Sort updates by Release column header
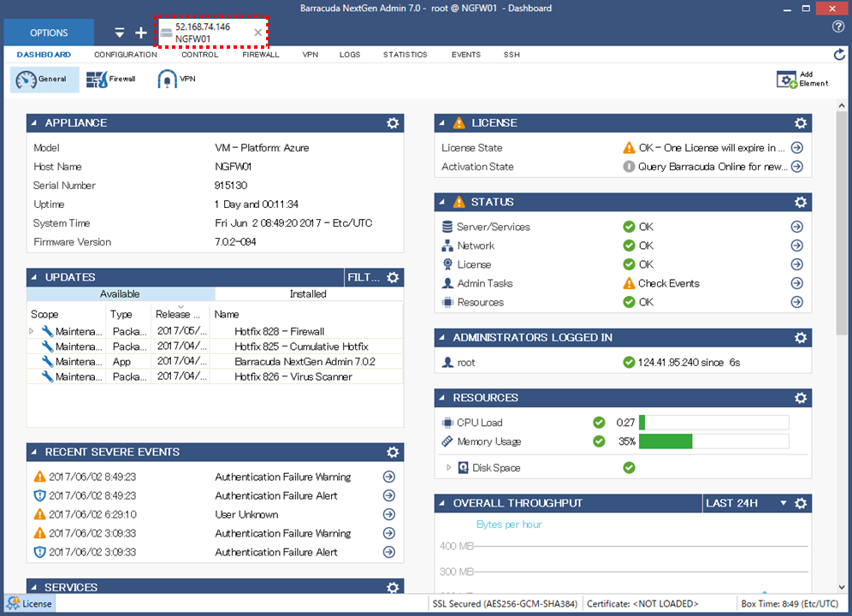 [x=180, y=314]
